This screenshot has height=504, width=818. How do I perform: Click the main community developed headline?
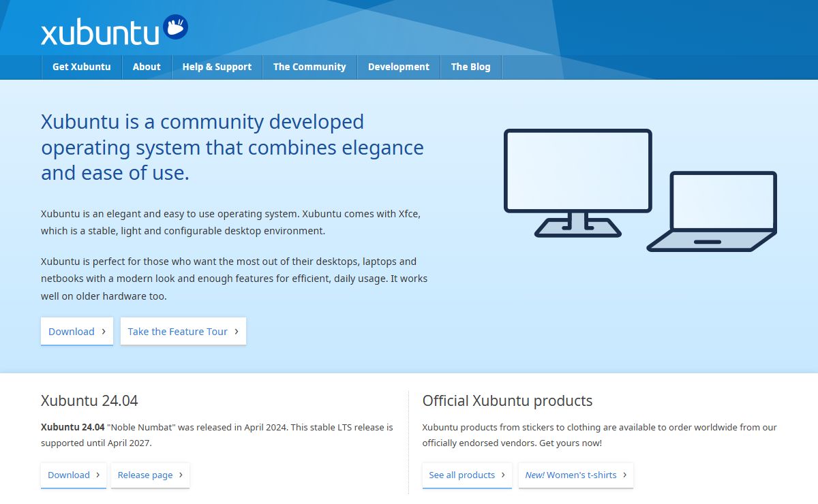click(232, 147)
